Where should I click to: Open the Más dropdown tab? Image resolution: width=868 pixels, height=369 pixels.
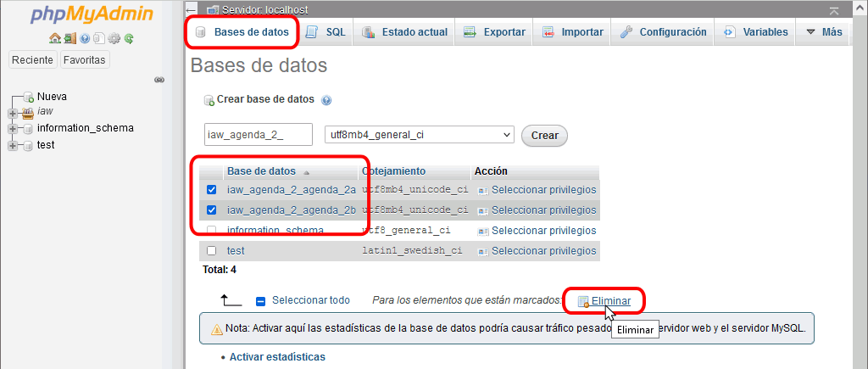pos(823,32)
